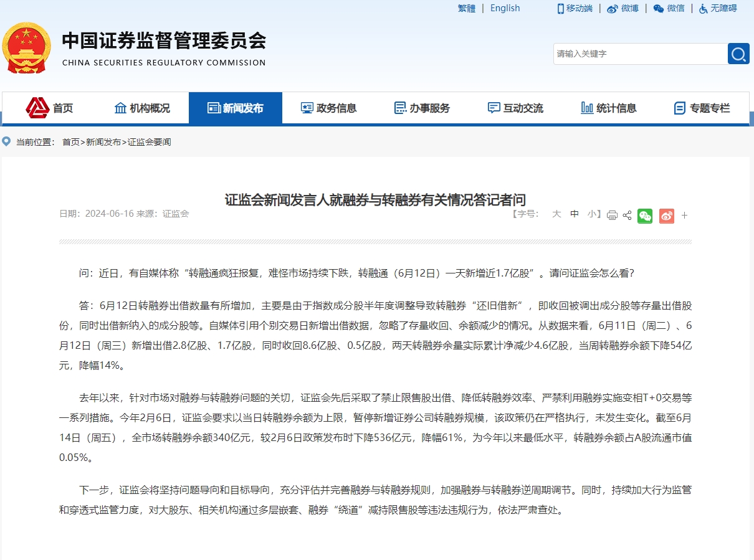Screen dimensions: 754x560
Task: Open the 专题专栏 navigation tab
Action: coord(702,108)
